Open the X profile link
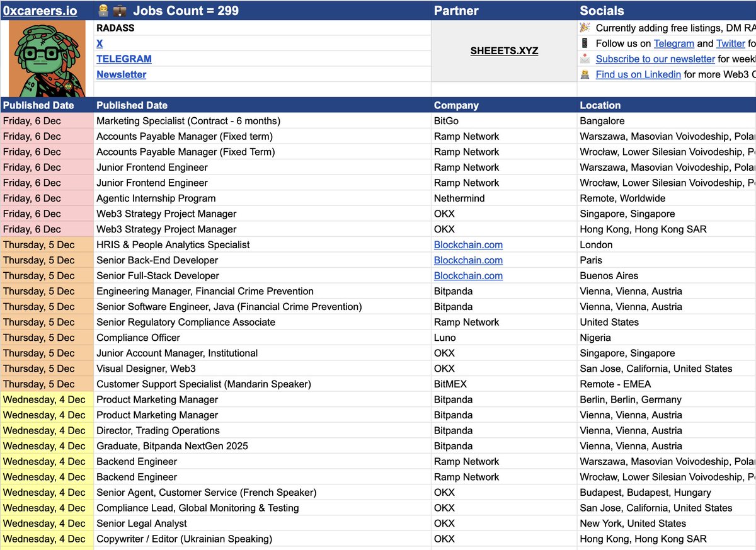Image resolution: width=756 pixels, height=550 pixels. (x=100, y=43)
